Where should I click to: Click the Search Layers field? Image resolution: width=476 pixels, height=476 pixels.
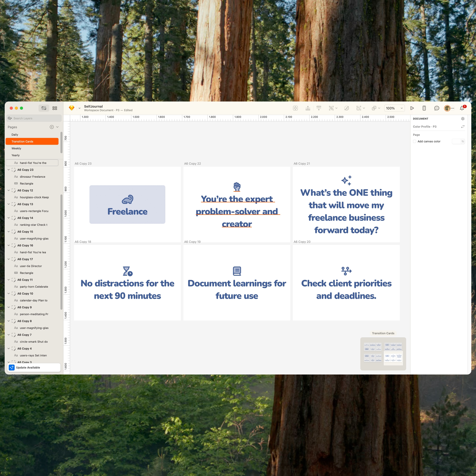[34, 118]
